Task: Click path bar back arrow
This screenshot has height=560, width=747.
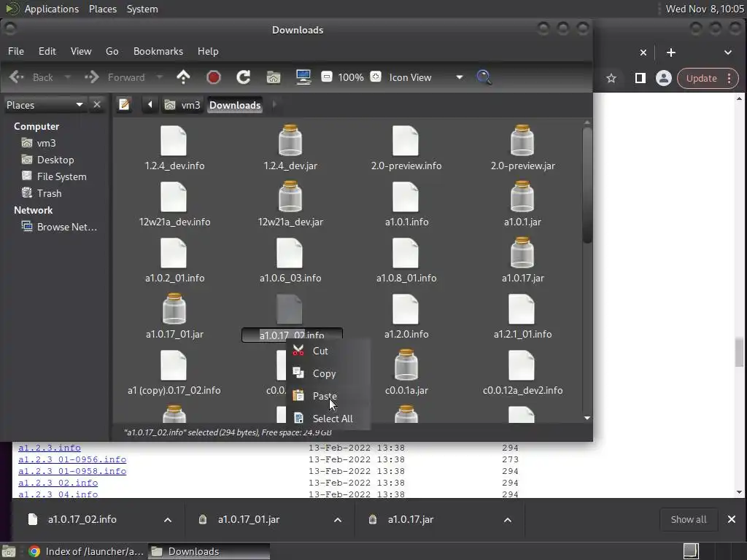Action: (x=150, y=104)
